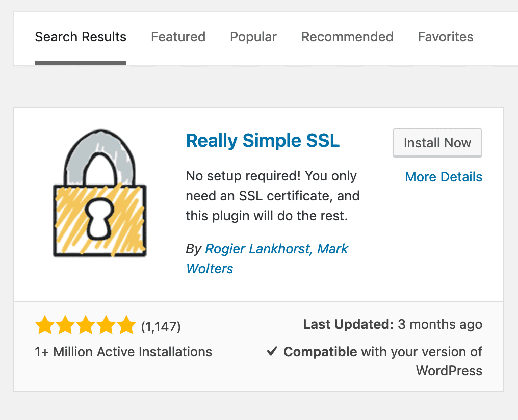Click the fifth rating star
Viewport: 518px width, 420px height.
(126, 325)
